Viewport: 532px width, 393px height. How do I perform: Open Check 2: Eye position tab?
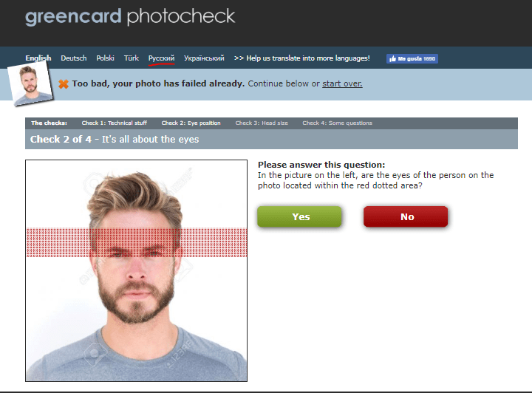click(x=191, y=123)
